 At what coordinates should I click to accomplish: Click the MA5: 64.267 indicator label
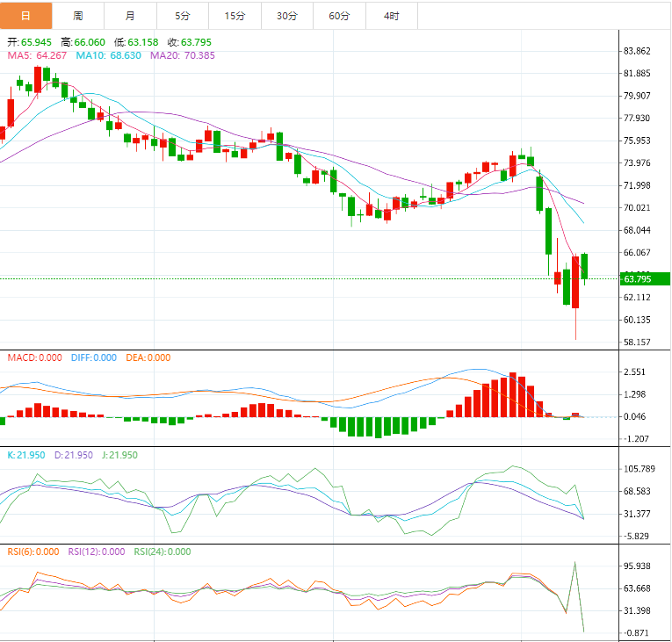click(37, 55)
